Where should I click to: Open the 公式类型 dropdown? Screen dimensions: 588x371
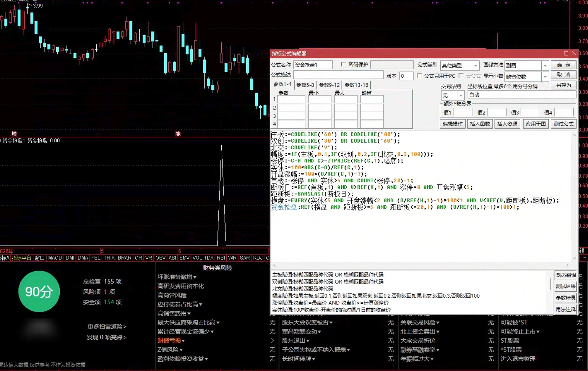475,66
